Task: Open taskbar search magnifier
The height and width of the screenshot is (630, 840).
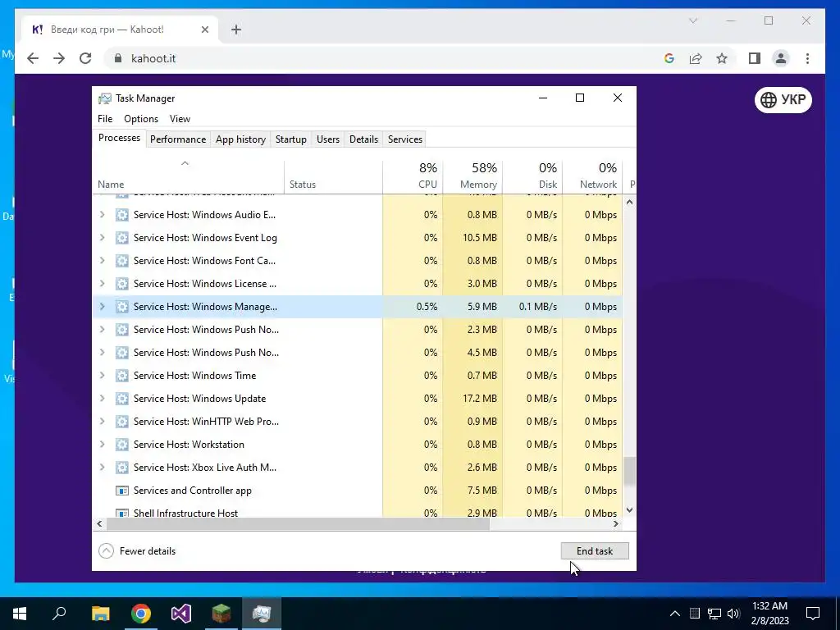Action: [x=59, y=614]
